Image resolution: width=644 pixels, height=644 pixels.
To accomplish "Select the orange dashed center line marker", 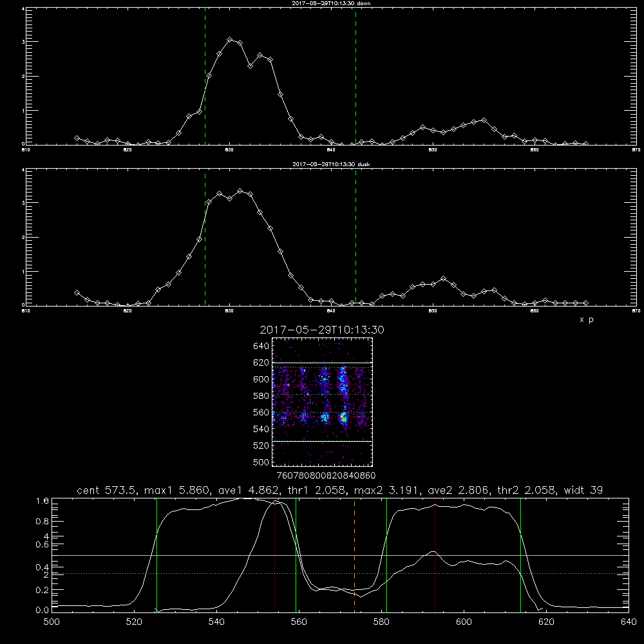I will [354, 554].
